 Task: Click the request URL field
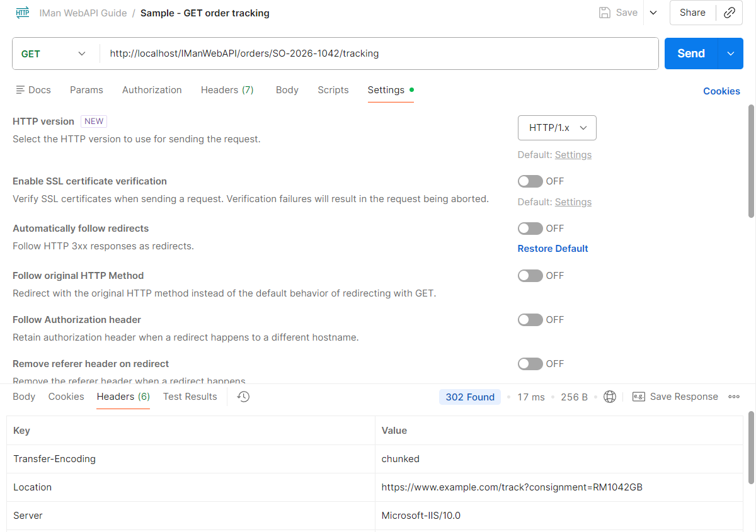(x=379, y=54)
